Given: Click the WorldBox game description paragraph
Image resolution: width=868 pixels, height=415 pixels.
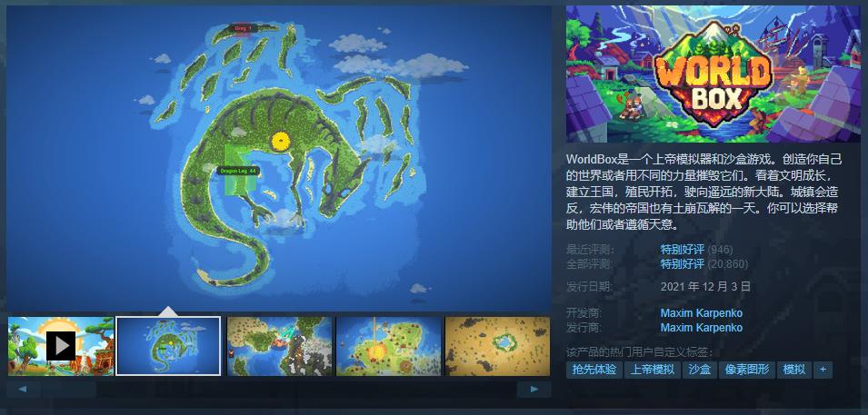Looking at the screenshot, I should point(704,192).
